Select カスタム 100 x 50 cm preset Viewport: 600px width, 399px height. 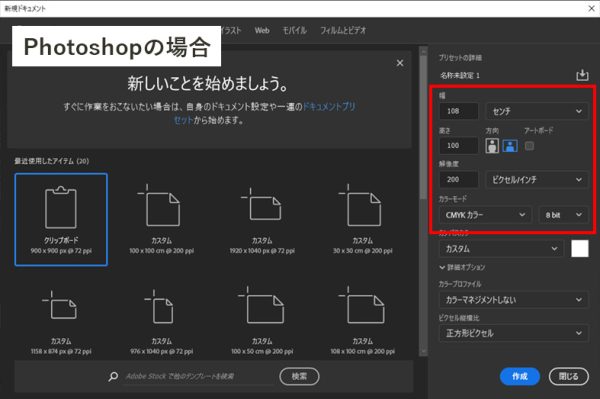[262, 321]
